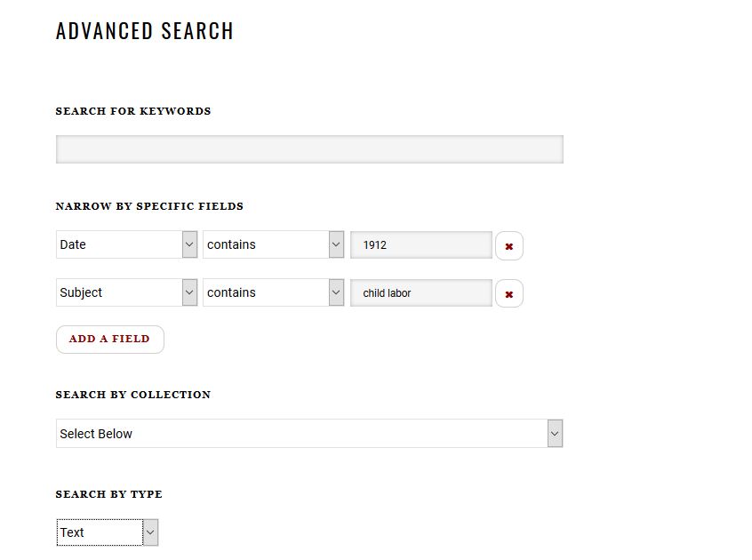
Task: Click the arrow of the Date dropdown
Action: point(189,244)
